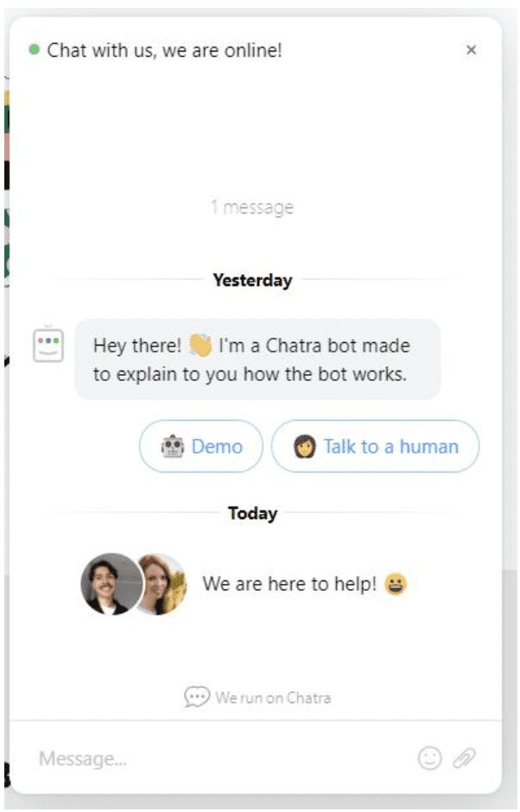This screenshot has width=520, height=812.
Task: Click the waving hand emoji in bot message
Action: 200,346
